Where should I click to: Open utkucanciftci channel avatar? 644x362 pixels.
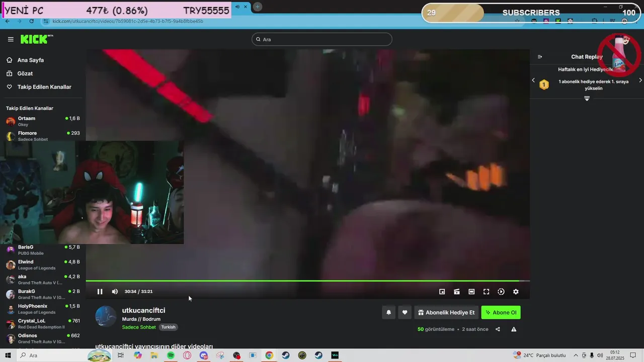tap(106, 316)
